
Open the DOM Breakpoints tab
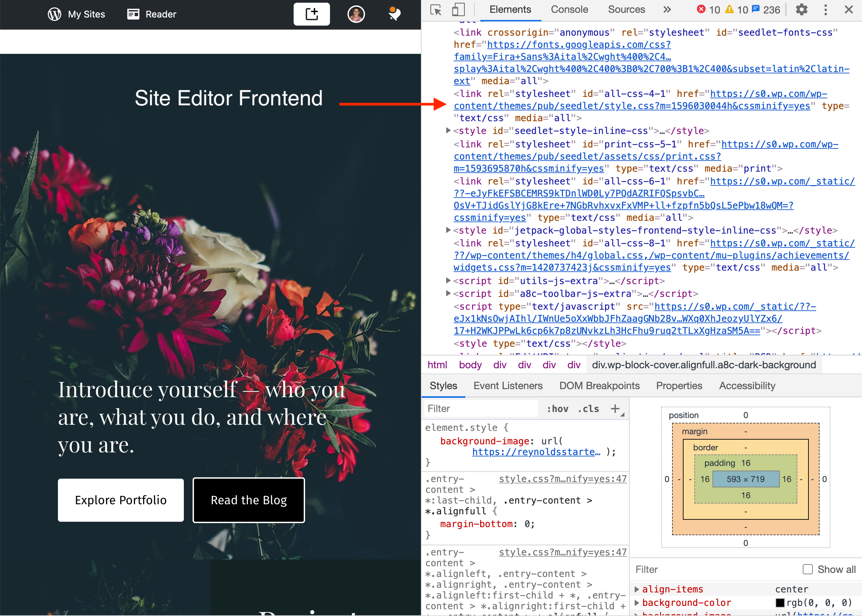point(599,386)
